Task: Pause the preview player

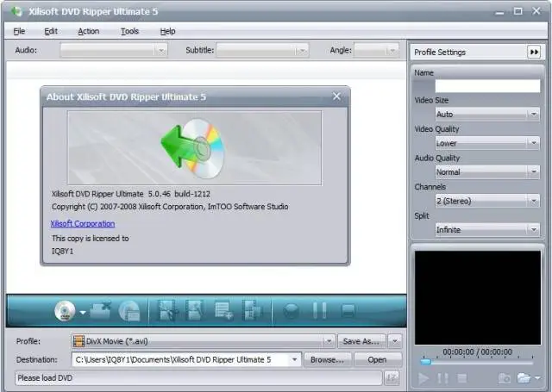Action: [x=442, y=378]
